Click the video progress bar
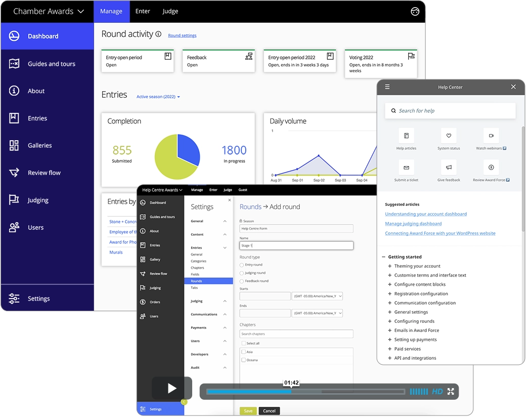The image size is (530, 420). 305,392
